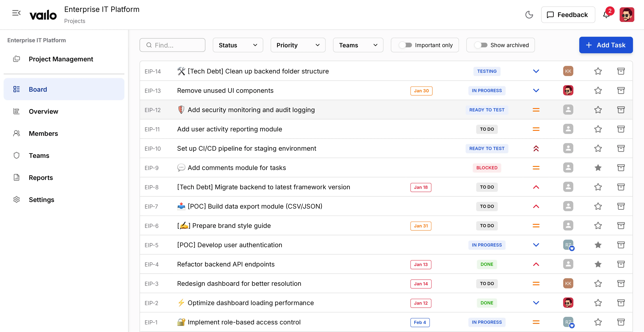Assign a user to EIP-11 via the avatar icon
The width and height of the screenshot is (644, 332).
(568, 129)
